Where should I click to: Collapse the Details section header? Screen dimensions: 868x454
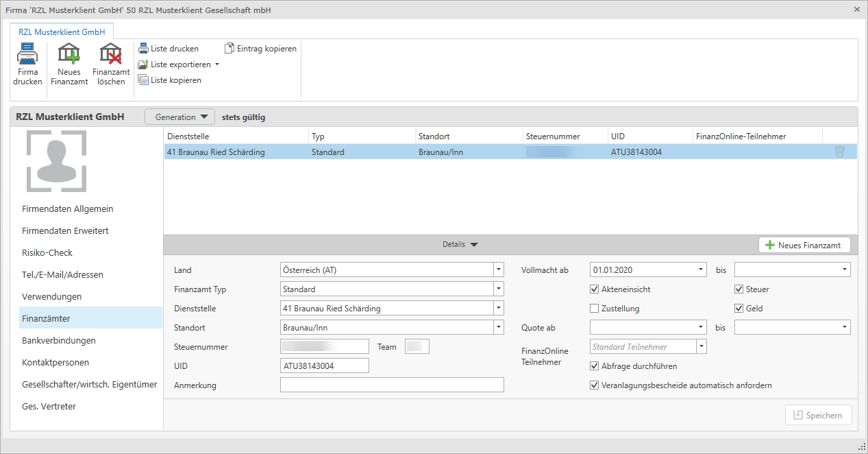460,245
